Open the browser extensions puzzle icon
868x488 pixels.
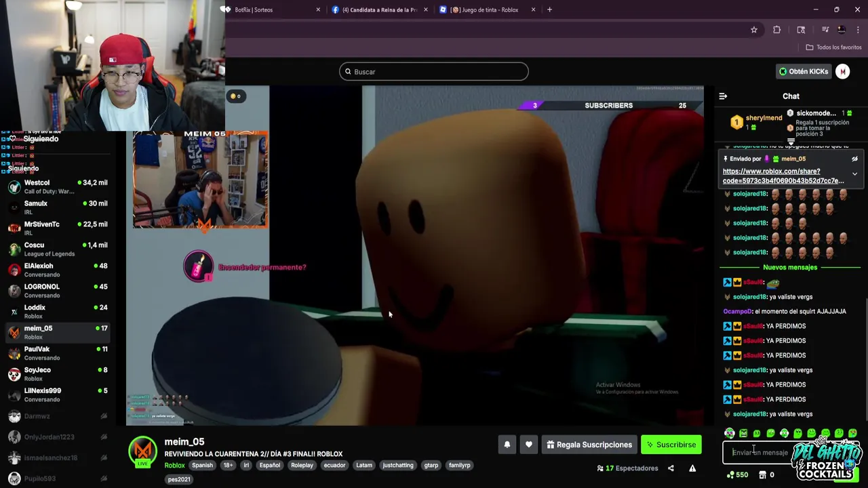(x=776, y=30)
